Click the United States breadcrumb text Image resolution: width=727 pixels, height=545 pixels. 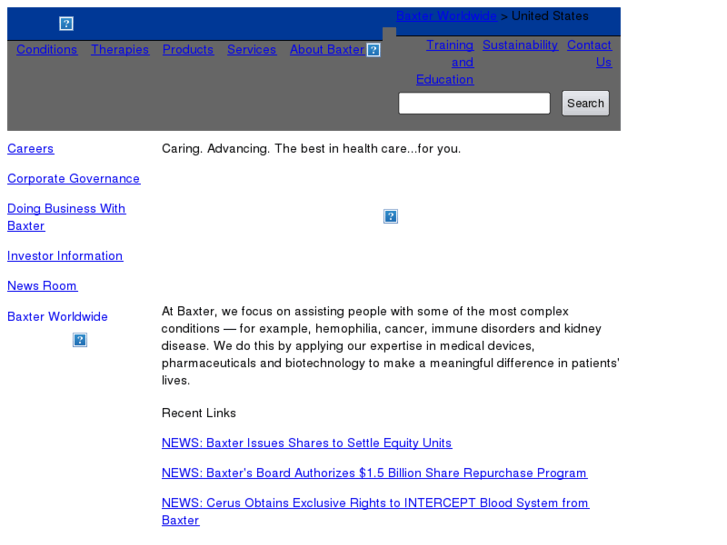(x=550, y=16)
